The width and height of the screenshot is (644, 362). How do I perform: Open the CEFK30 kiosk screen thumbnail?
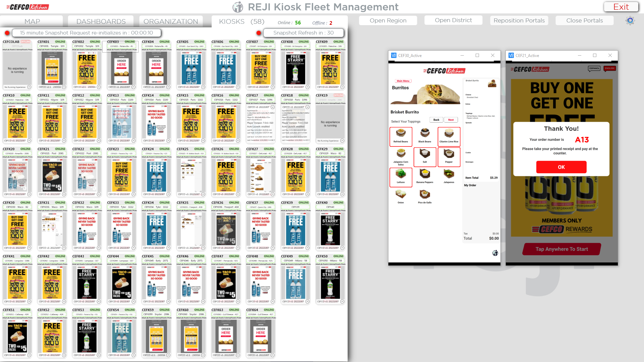pyautogui.click(x=17, y=229)
